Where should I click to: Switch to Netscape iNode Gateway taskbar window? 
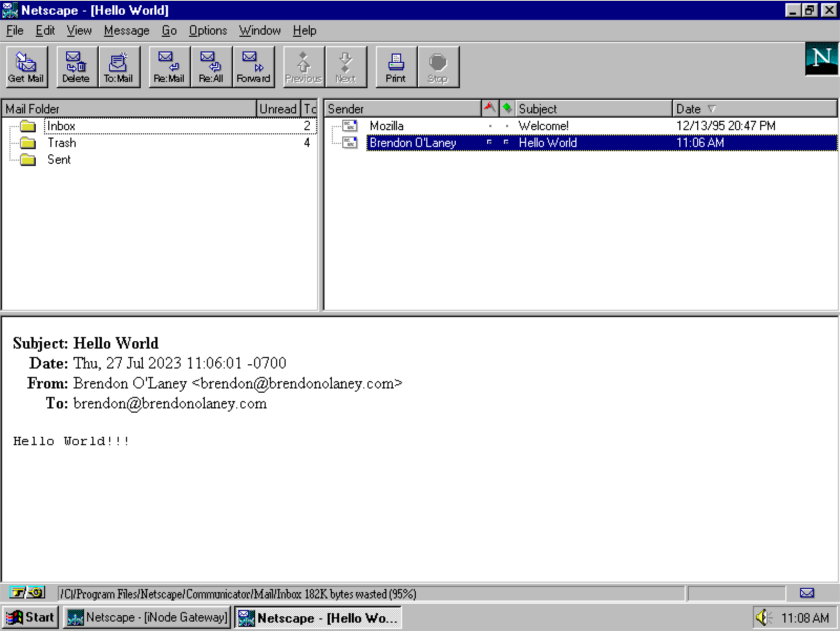[x=147, y=617]
